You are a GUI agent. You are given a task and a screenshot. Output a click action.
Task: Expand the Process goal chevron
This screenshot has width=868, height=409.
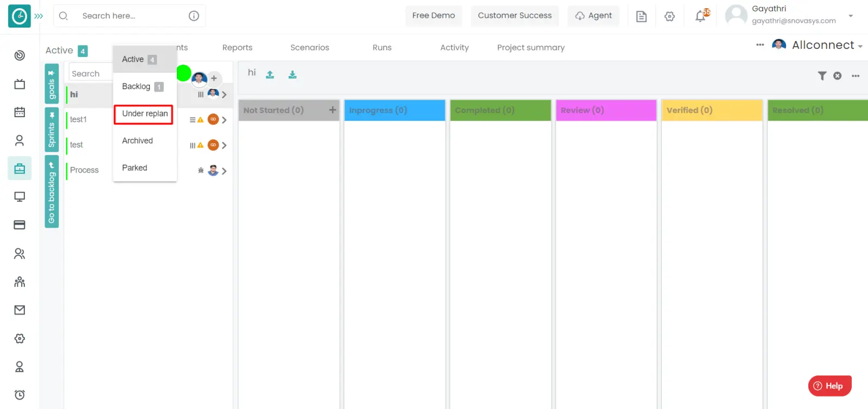click(224, 171)
